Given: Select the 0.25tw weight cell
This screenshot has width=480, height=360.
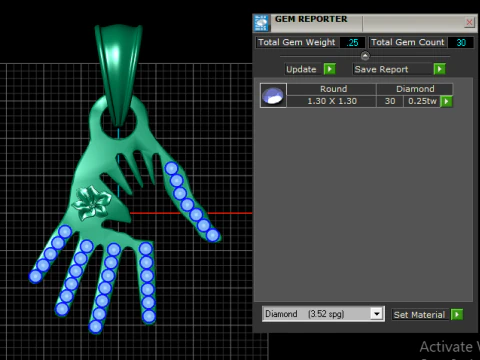Looking at the screenshot, I should pos(422,101).
